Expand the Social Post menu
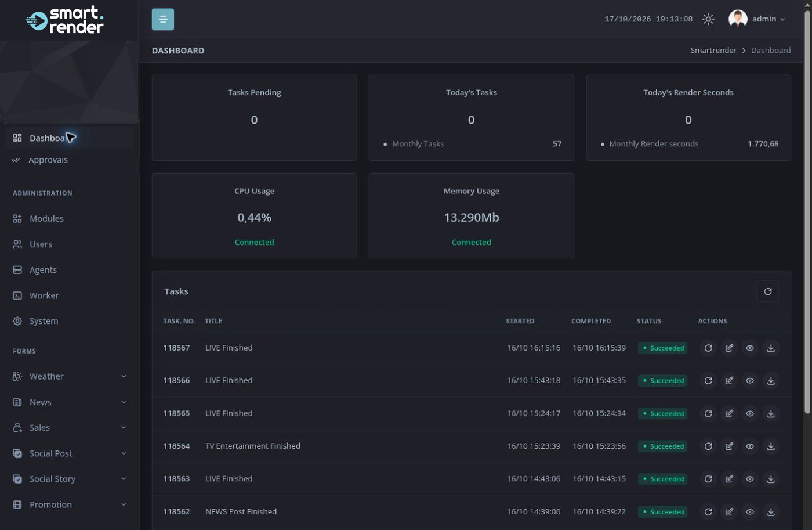Viewport: 812px width, 530px height. (x=70, y=453)
